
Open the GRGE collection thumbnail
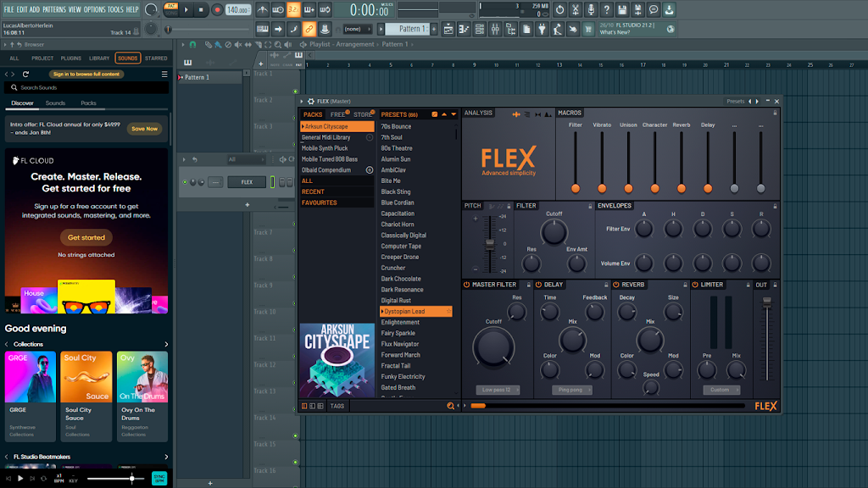tap(31, 377)
